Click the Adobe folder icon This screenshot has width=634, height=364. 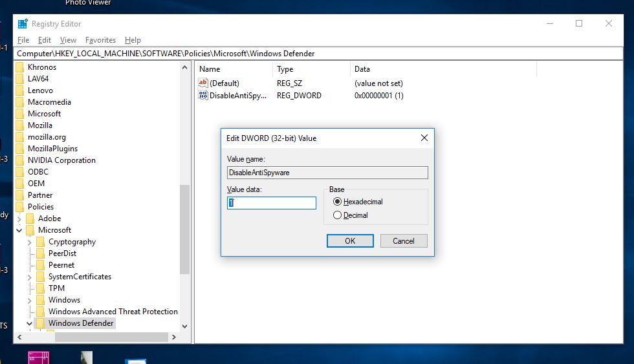pyautogui.click(x=30, y=219)
